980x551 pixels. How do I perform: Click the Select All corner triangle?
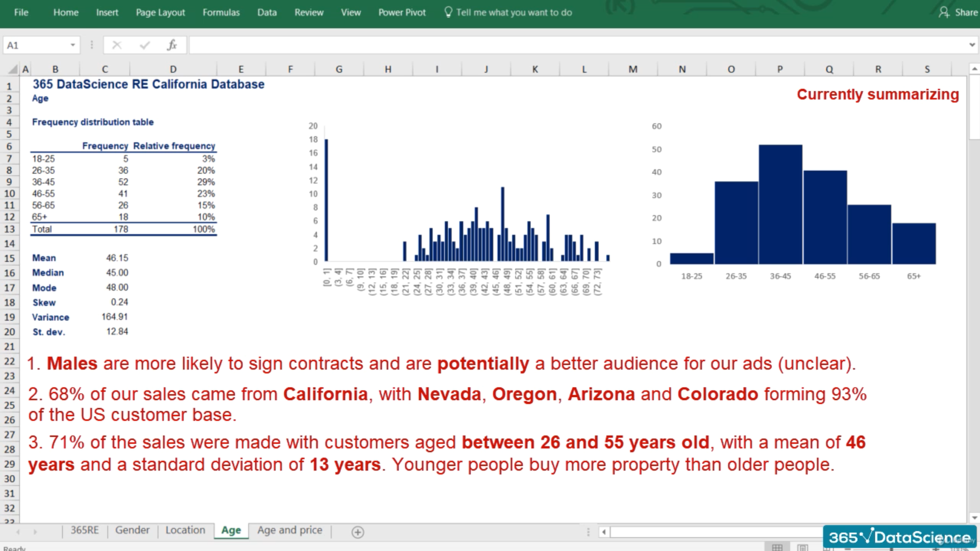pyautogui.click(x=13, y=69)
